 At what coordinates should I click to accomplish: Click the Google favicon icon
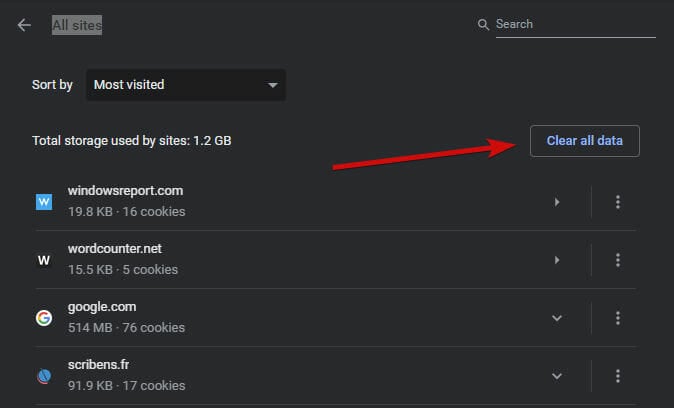(x=44, y=318)
